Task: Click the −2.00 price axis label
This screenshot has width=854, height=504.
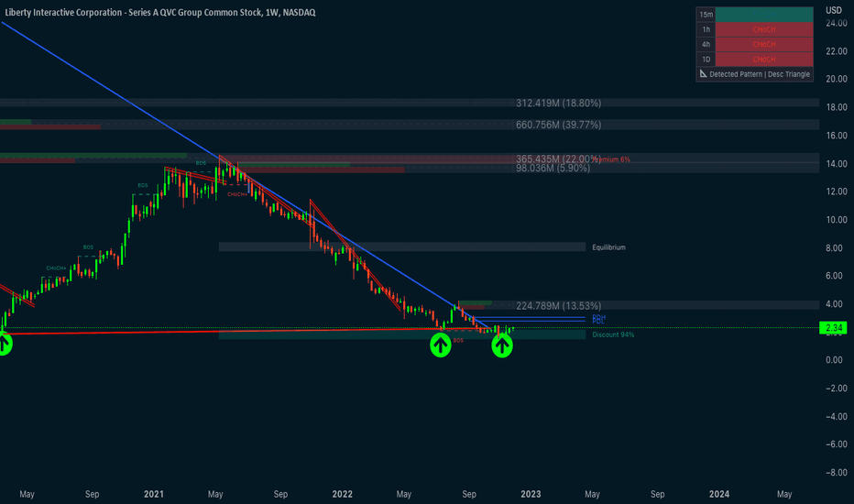Action: (x=836, y=389)
